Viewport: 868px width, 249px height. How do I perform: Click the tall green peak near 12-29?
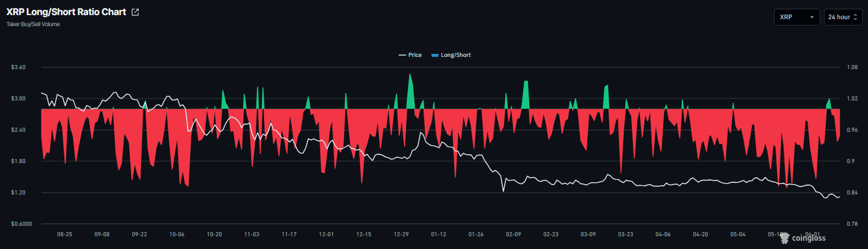click(410, 92)
